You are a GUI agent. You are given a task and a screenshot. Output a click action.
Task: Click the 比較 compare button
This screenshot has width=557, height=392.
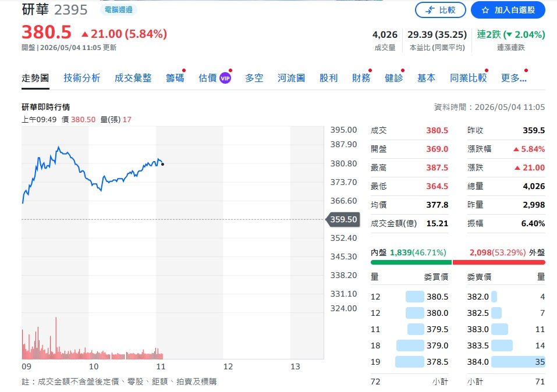pyautogui.click(x=441, y=10)
